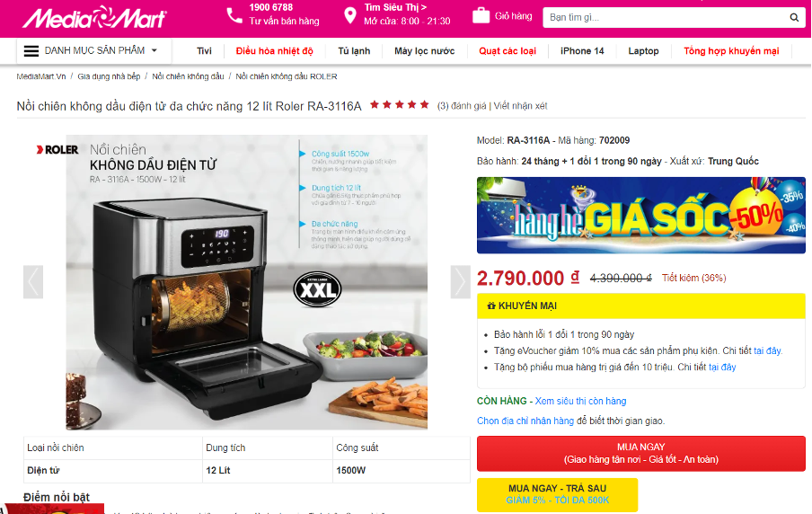
Task: Click Chọn địa chỉ nhận hàng link
Action: point(525,421)
